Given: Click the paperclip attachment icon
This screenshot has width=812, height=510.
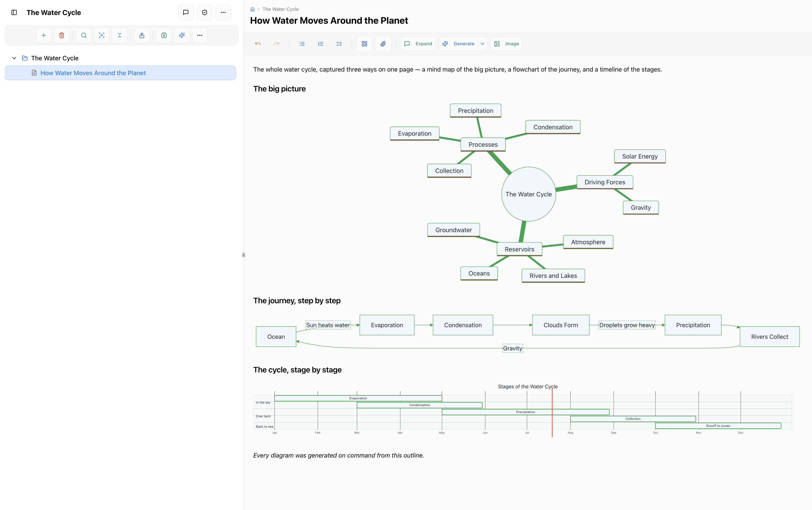Looking at the screenshot, I should click(x=383, y=44).
